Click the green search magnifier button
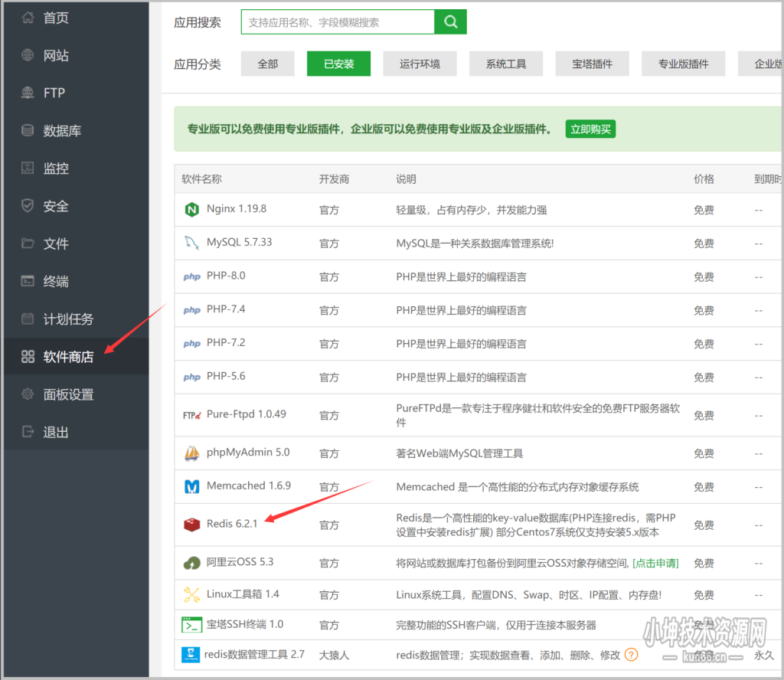The width and height of the screenshot is (784, 680). [450, 21]
